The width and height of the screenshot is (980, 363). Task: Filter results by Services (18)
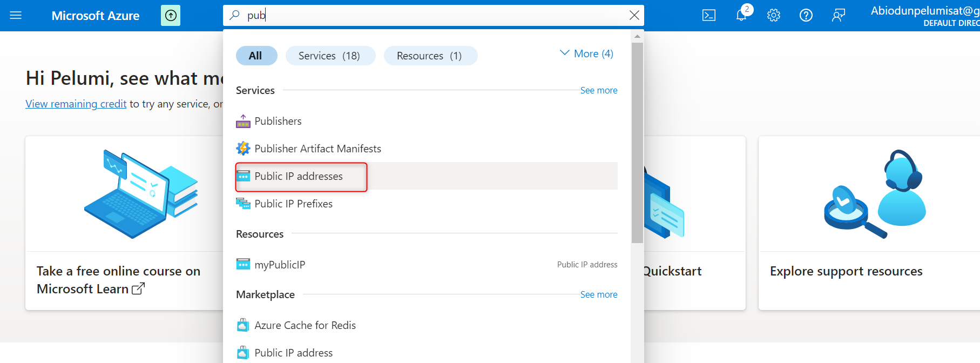point(329,56)
